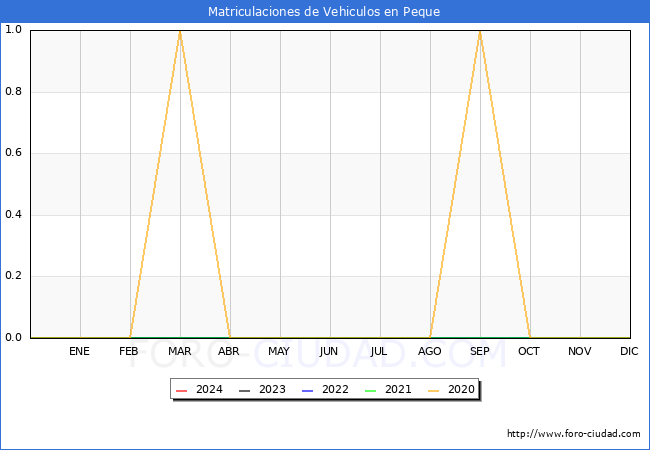Screen dimensions: 650x450
Task: Click the March peak of the 2020 line
Action: (x=180, y=31)
